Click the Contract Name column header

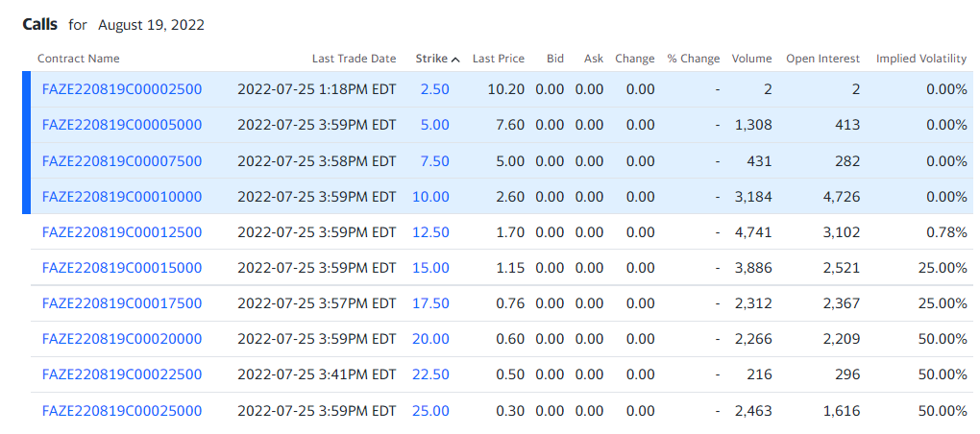[78, 59]
